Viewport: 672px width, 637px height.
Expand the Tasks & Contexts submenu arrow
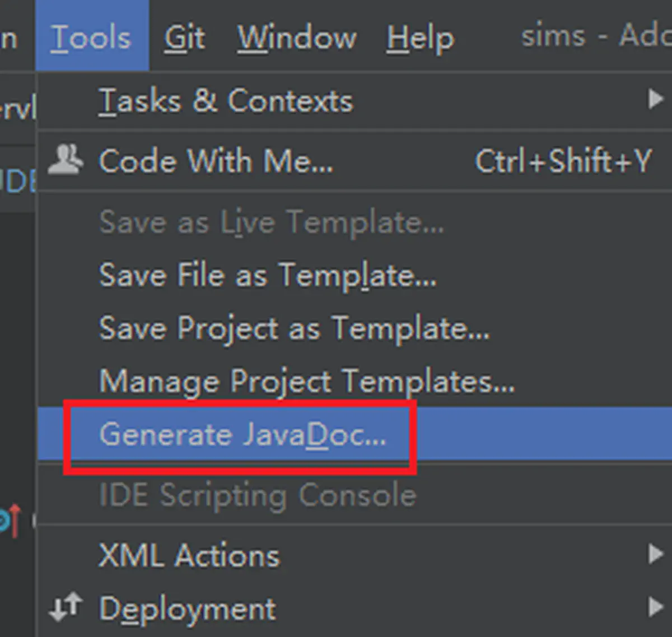(655, 99)
